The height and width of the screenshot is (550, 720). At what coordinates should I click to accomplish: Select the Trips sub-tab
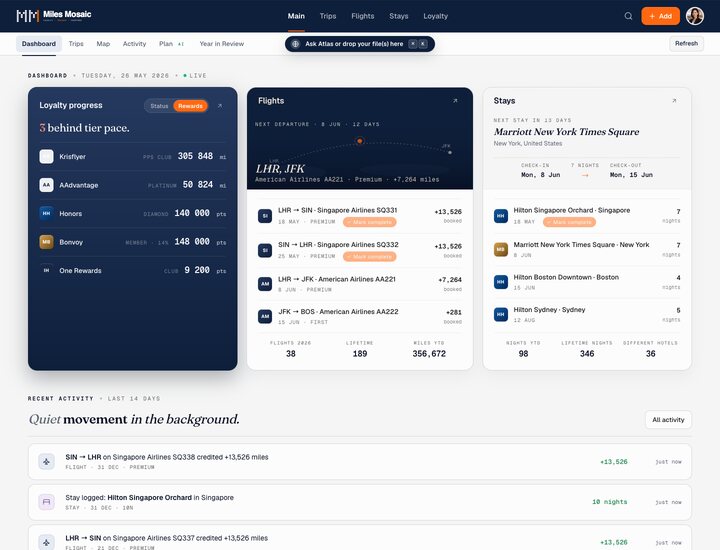[x=76, y=44]
